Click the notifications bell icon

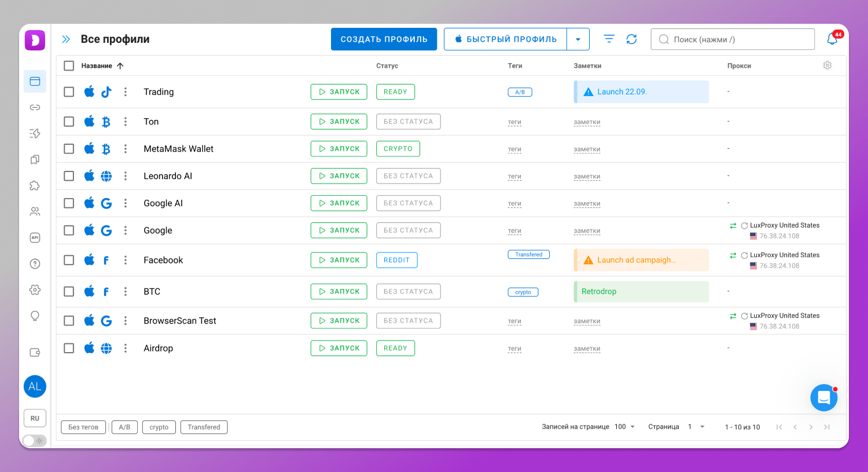(832, 39)
